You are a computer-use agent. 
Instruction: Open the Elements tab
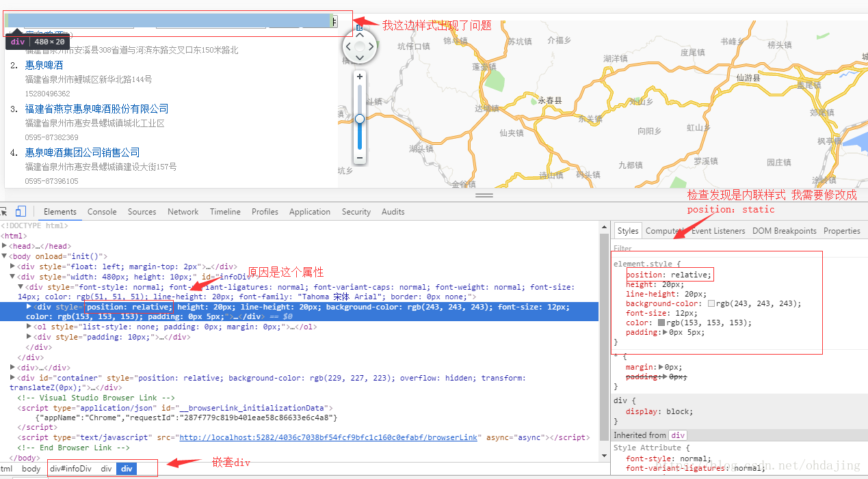click(x=60, y=212)
